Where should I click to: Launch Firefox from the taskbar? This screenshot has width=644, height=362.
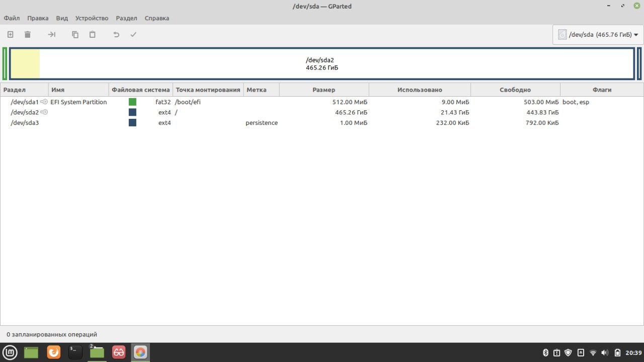point(54,352)
